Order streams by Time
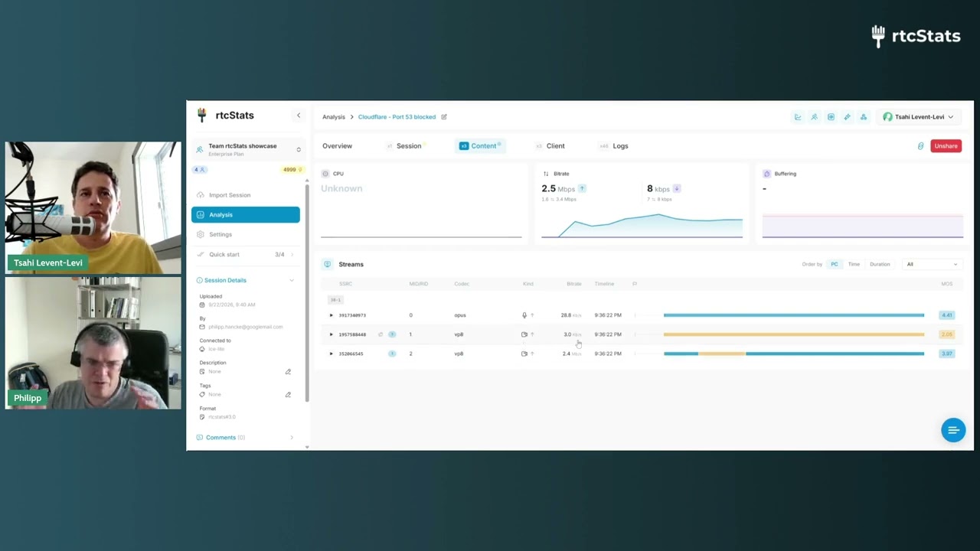This screenshot has height=551, width=980. 854,264
